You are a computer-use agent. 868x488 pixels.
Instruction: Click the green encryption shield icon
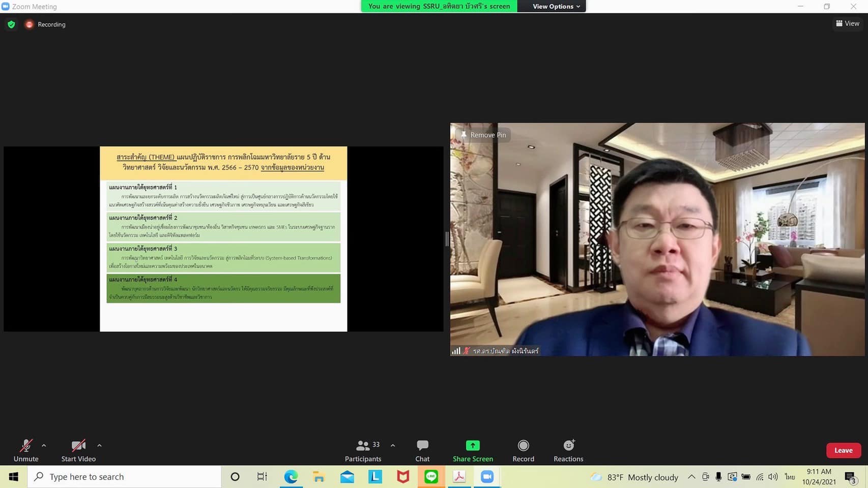pyautogui.click(x=11, y=24)
